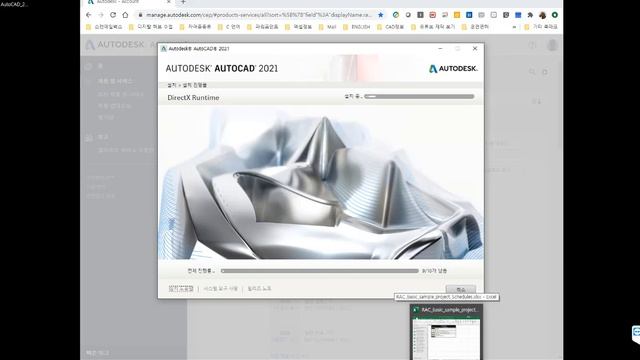Screen dimensions: 640x360
Task: Open the CAD정보 bookmark folder
Action: (x=390, y=27)
